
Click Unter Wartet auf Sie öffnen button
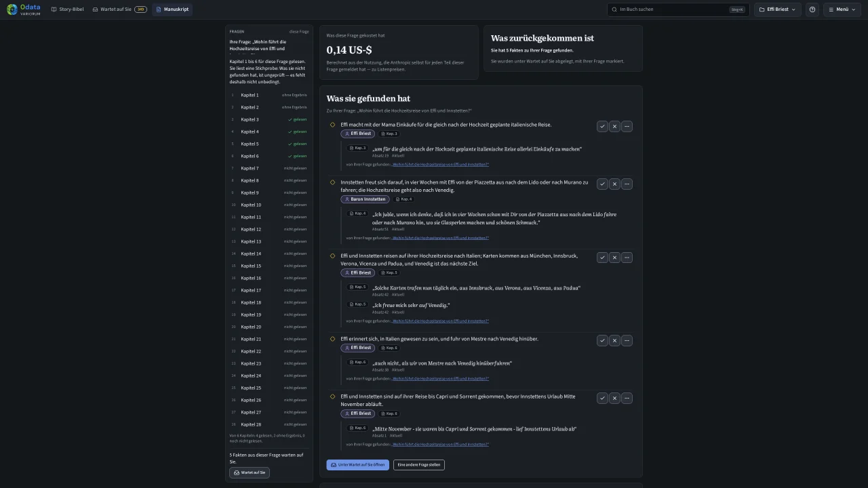point(358,465)
